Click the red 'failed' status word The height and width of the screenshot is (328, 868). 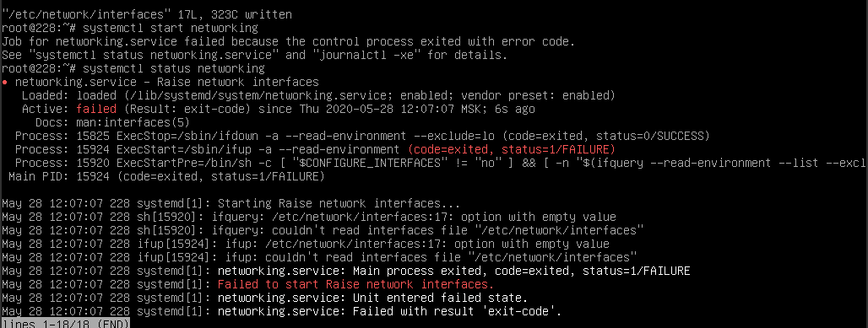(96, 109)
